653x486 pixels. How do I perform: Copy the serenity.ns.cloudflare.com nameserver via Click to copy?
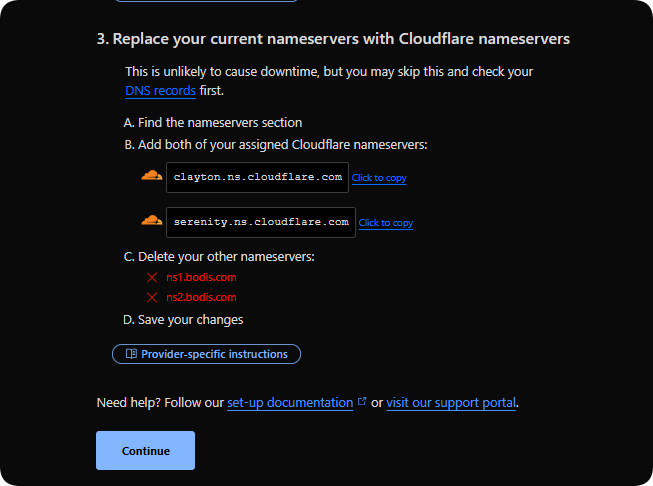tap(386, 223)
